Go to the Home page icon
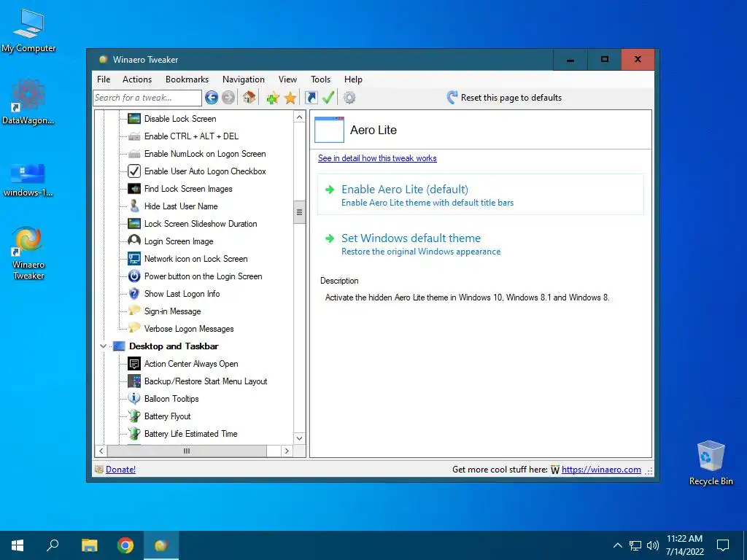 coord(249,97)
